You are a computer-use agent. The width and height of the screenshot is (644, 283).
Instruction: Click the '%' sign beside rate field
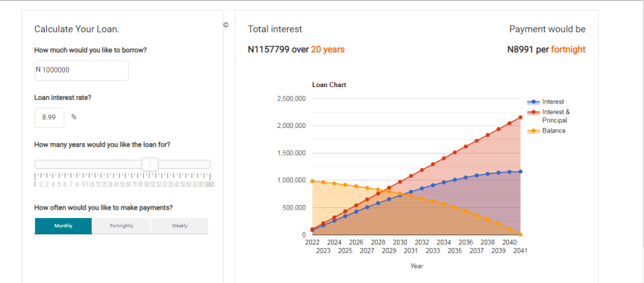74,117
